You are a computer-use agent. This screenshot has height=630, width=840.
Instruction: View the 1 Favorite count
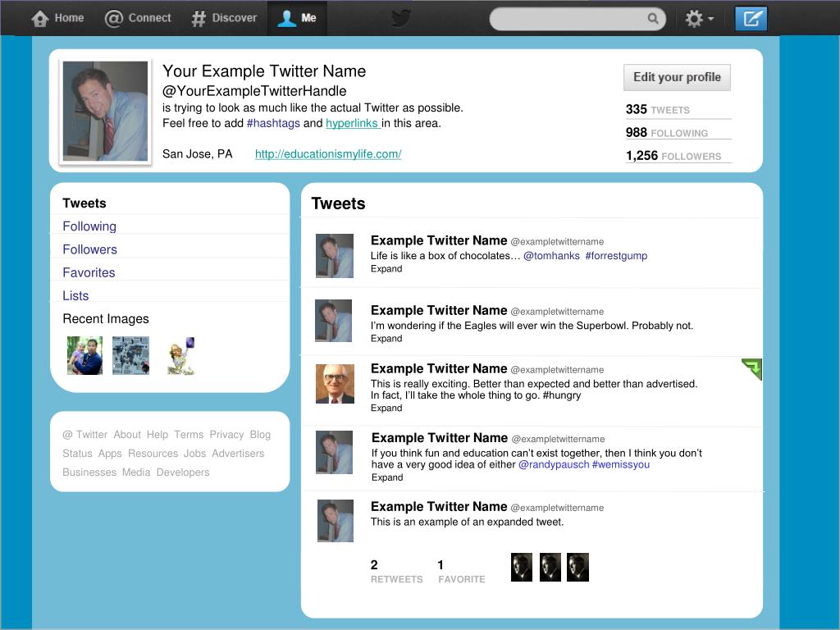tap(461, 572)
